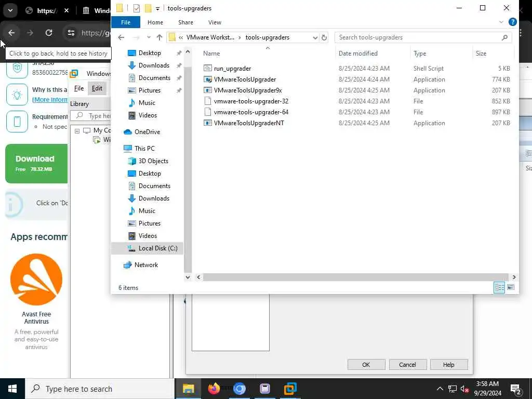The width and height of the screenshot is (532, 399).
Task: Select This PC in navigation pane
Action: pyautogui.click(x=144, y=149)
